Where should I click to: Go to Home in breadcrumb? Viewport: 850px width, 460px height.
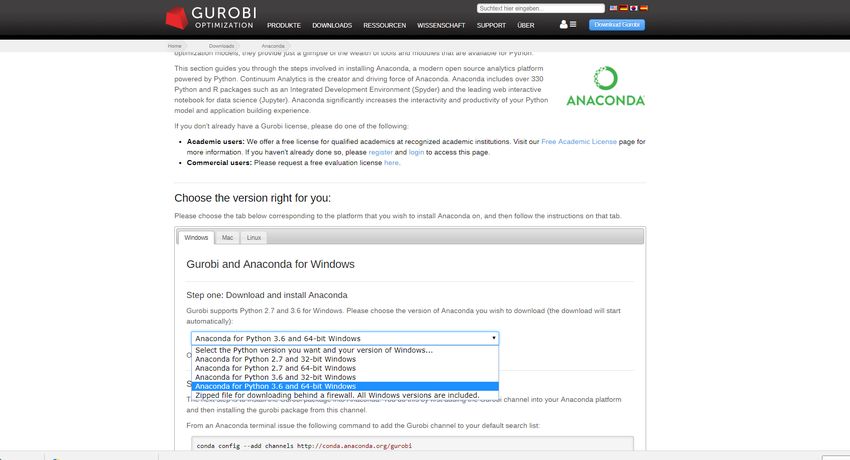pos(175,46)
